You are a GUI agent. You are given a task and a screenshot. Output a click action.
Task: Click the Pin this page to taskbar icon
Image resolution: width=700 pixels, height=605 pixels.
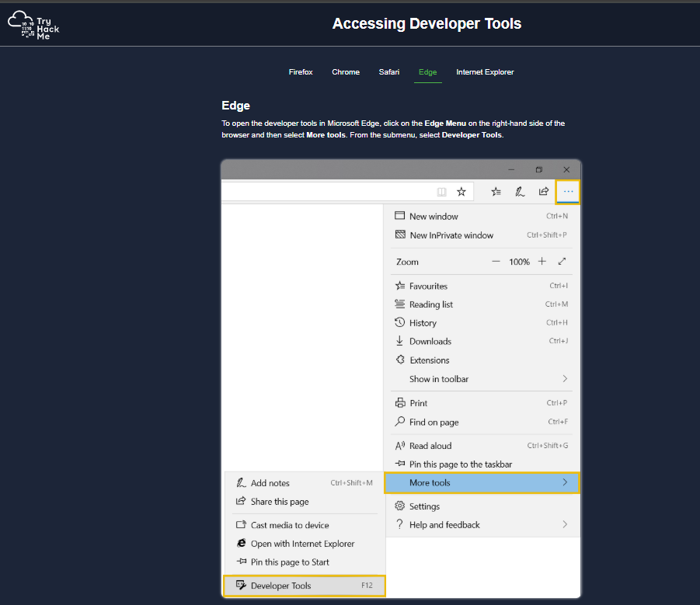coord(399,464)
